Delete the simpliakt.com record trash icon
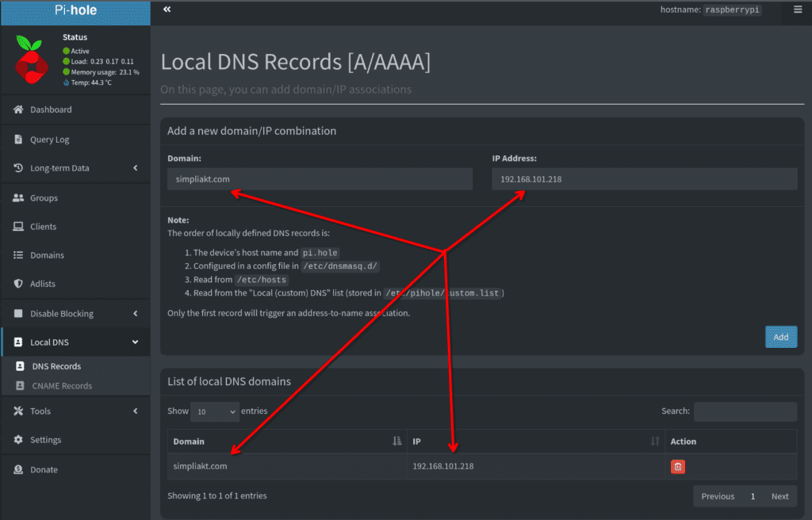The image size is (812, 520). (678, 467)
